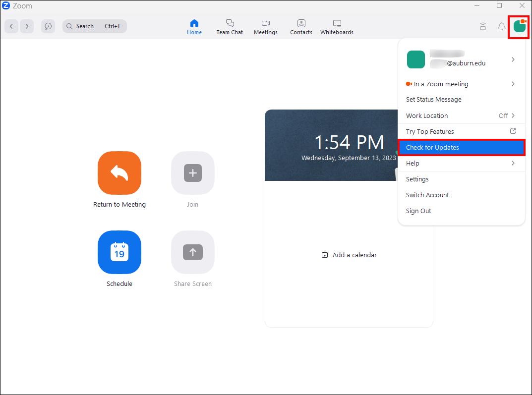
Task: Click the Try Top Features external link icon
Action: click(x=513, y=131)
